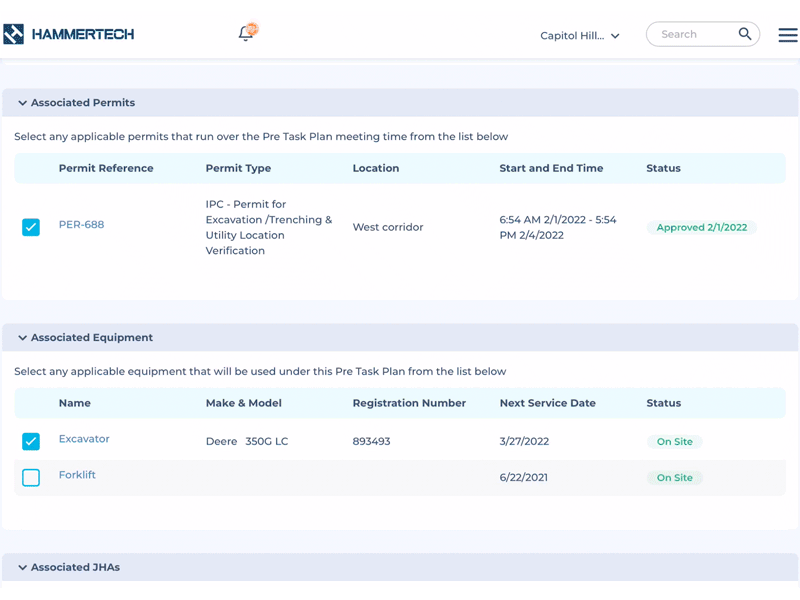Open the notifications bell

click(246, 33)
